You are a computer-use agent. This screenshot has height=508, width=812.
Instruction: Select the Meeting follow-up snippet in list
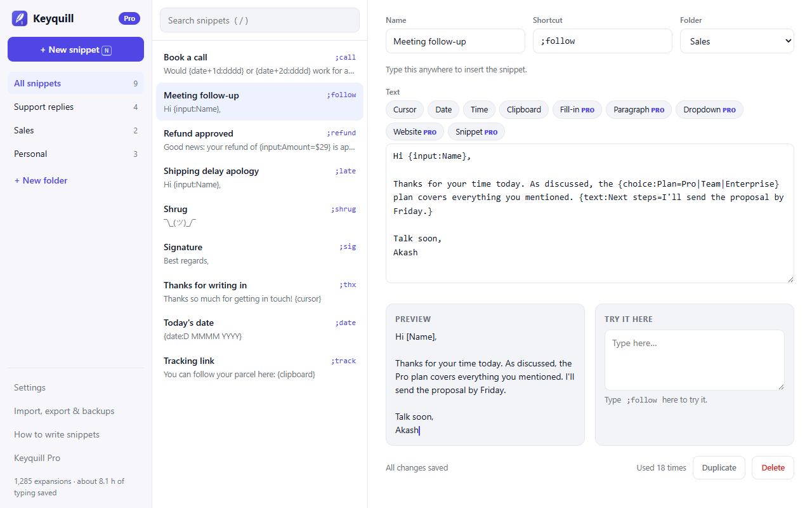coord(259,102)
